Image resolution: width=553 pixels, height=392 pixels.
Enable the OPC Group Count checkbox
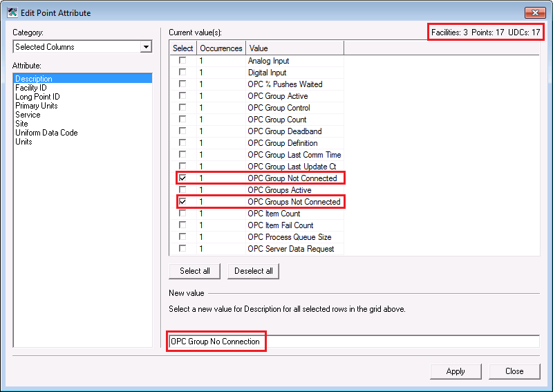(x=182, y=119)
